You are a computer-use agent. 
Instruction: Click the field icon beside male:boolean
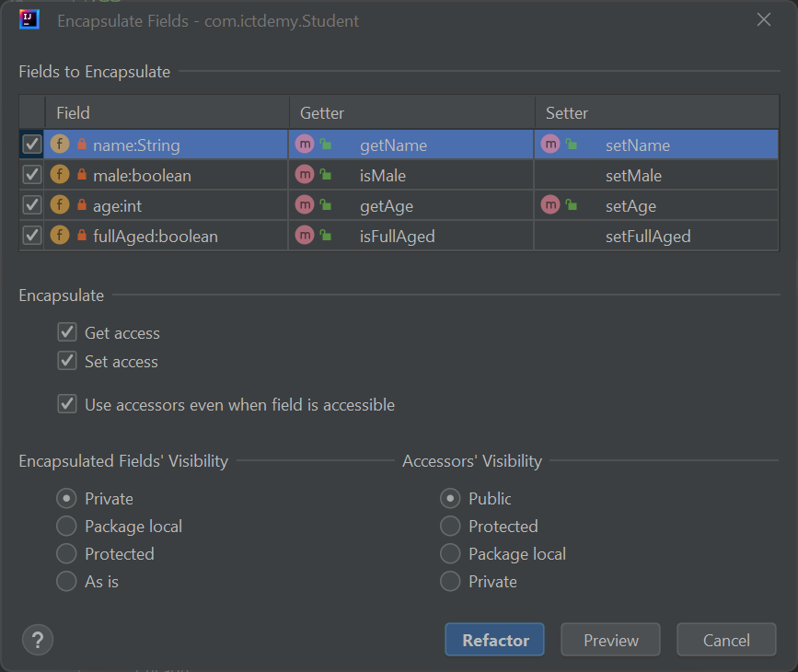[x=59, y=175]
